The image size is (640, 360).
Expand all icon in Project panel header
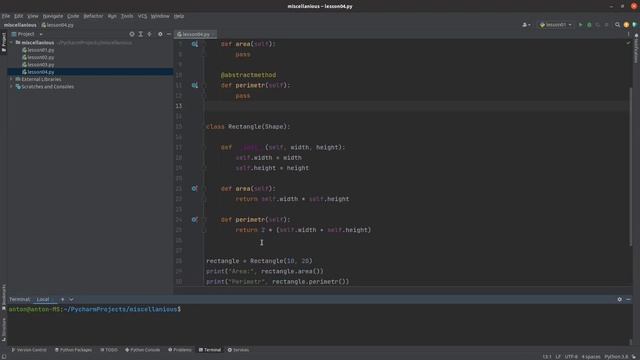[140, 34]
